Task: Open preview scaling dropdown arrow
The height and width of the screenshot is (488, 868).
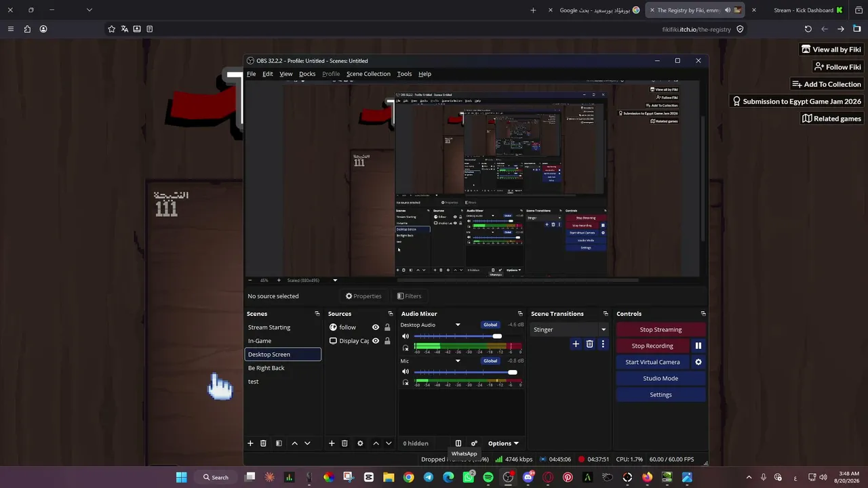Action: tap(335, 280)
